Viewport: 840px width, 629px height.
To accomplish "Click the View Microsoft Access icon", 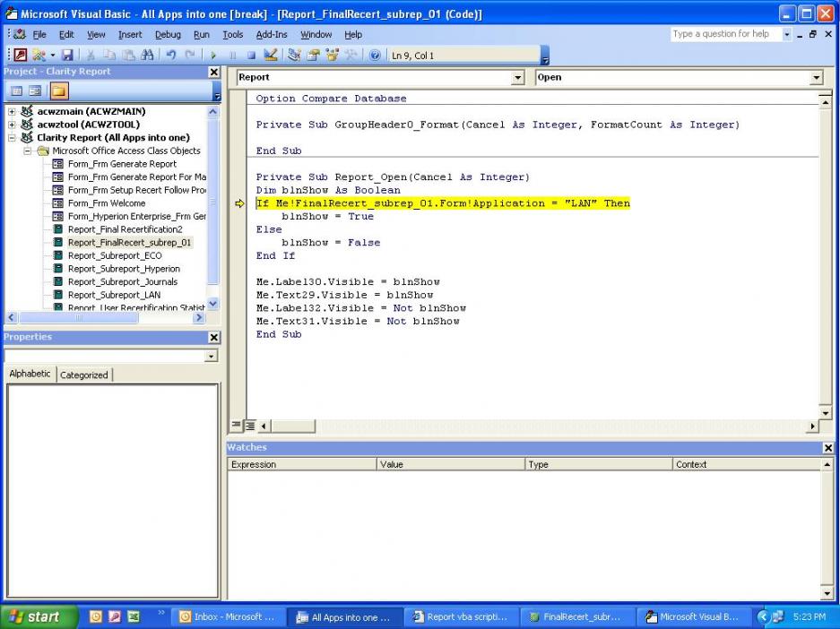I will [21, 56].
